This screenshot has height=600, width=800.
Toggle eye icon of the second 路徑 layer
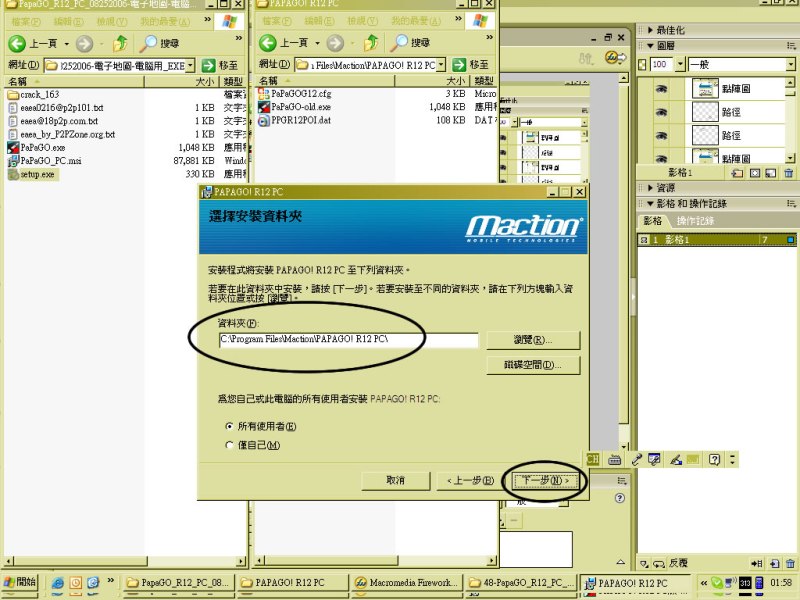[661, 136]
